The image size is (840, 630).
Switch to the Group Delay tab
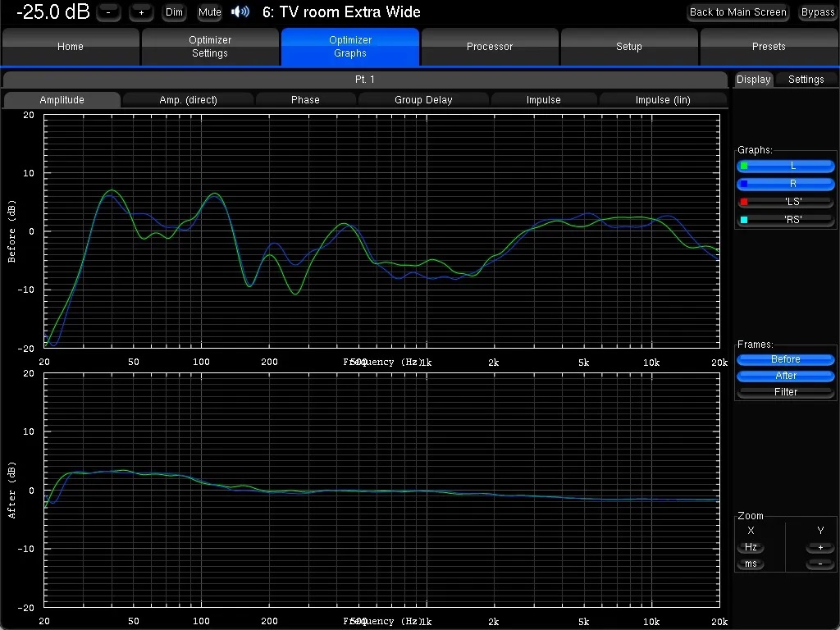[x=423, y=100]
